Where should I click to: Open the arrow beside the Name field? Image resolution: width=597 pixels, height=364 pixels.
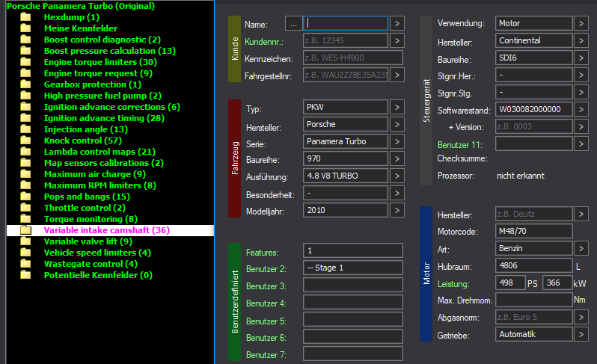(397, 24)
